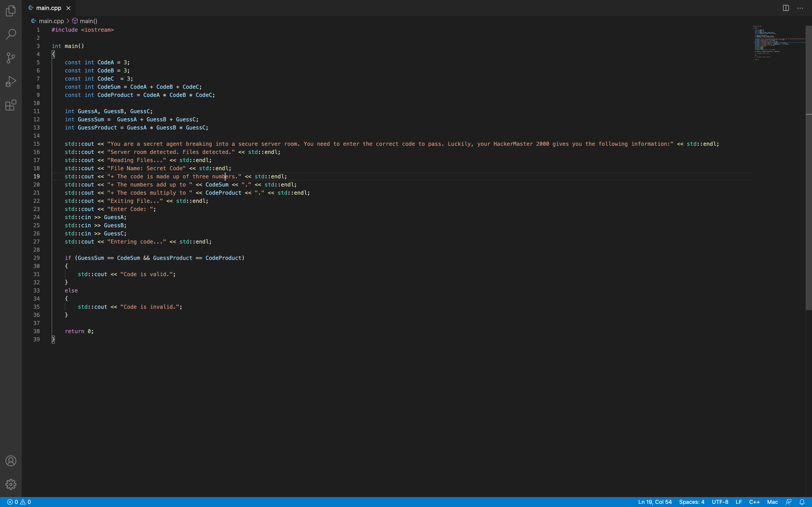Open the Extensions view icon
Screen dimensions: 812x507
[x=11, y=105]
